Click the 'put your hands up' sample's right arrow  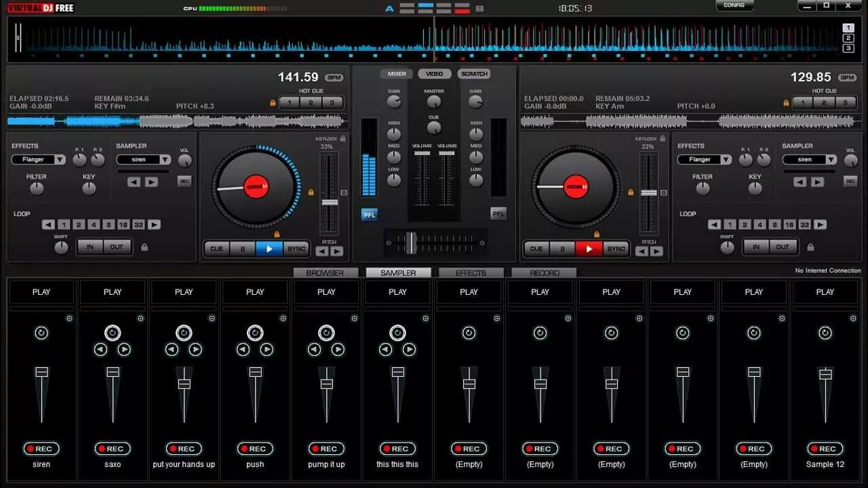pyautogui.click(x=195, y=350)
